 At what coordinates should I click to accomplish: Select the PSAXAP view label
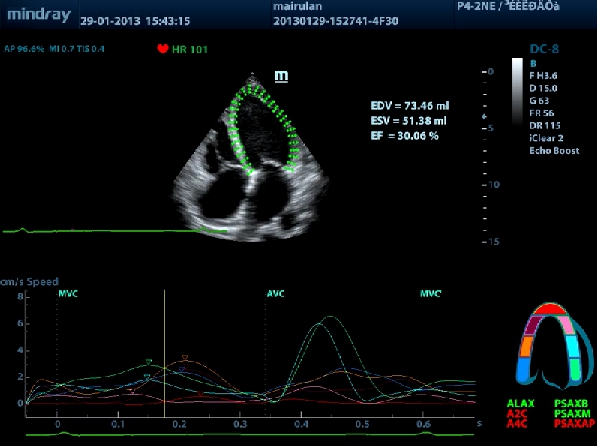pos(574,423)
